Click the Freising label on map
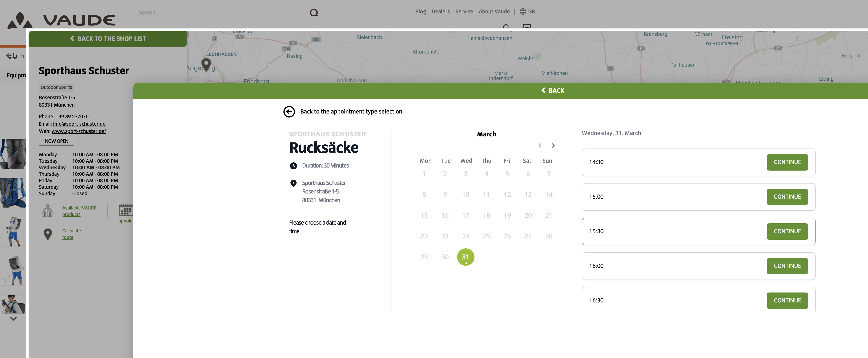Image resolution: width=868 pixels, height=358 pixels. (x=732, y=37)
